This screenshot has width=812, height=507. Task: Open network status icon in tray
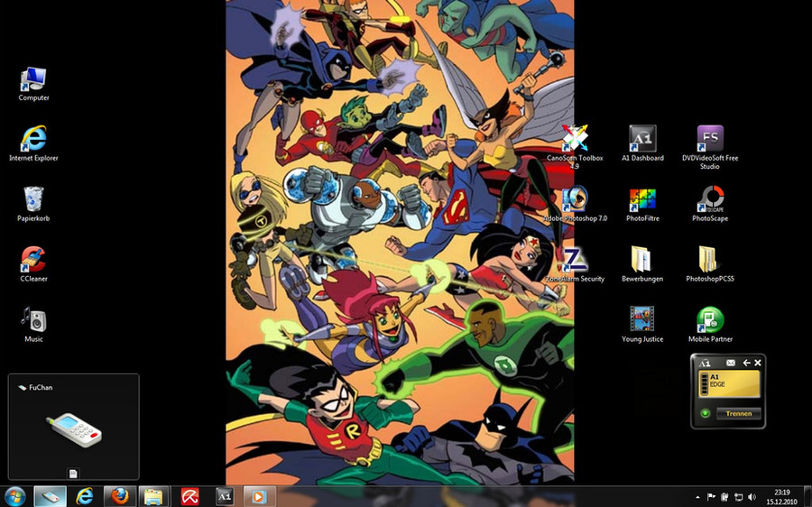pyautogui.click(x=738, y=497)
